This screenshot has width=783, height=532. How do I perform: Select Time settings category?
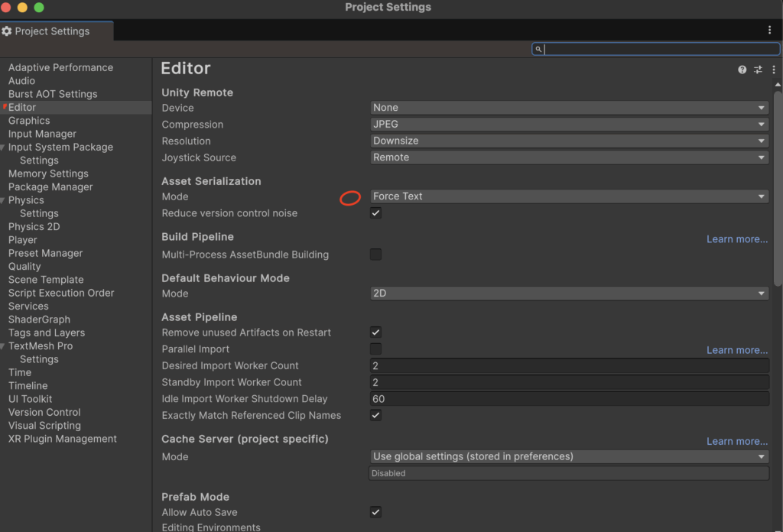pos(20,372)
